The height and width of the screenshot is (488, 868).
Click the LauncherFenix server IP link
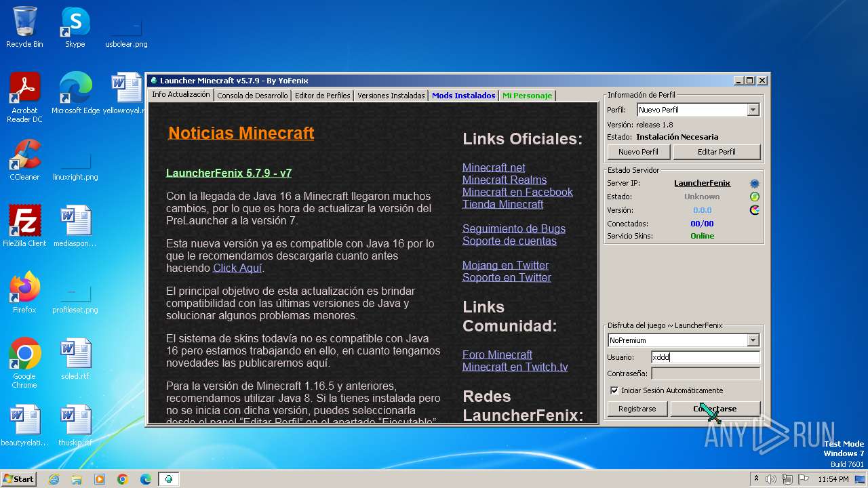[x=702, y=183]
